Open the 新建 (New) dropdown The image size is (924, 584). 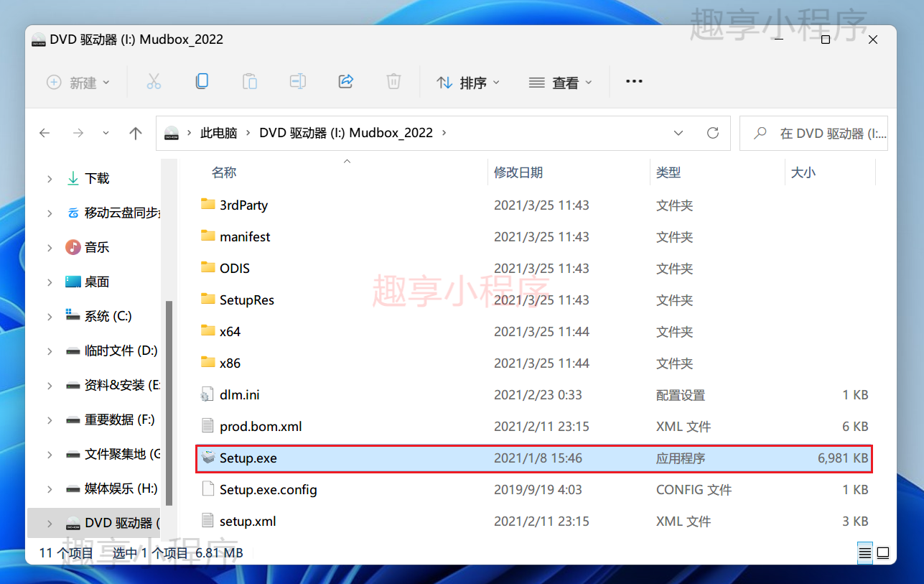[x=78, y=83]
